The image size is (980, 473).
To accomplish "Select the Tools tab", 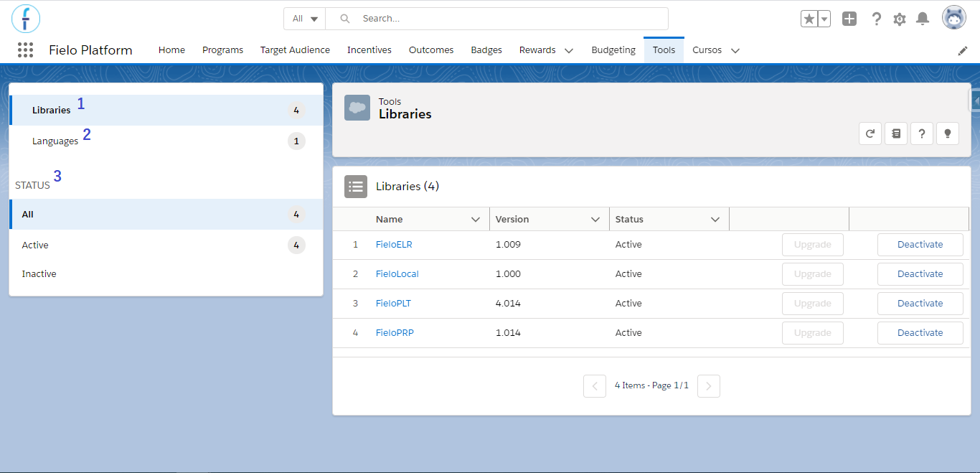I will (x=664, y=50).
